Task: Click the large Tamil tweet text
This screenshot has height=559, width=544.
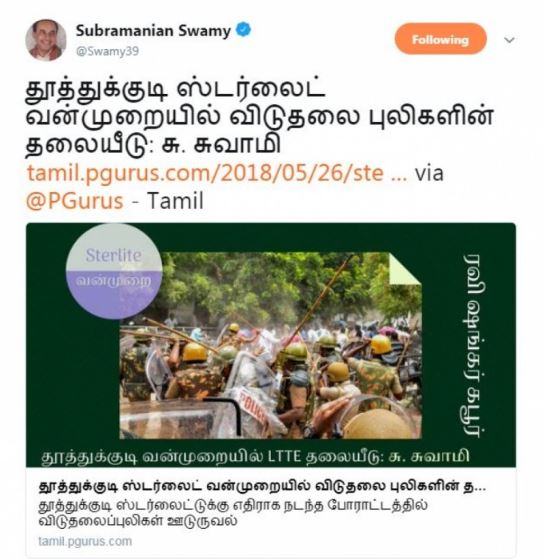Action: coord(259,117)
